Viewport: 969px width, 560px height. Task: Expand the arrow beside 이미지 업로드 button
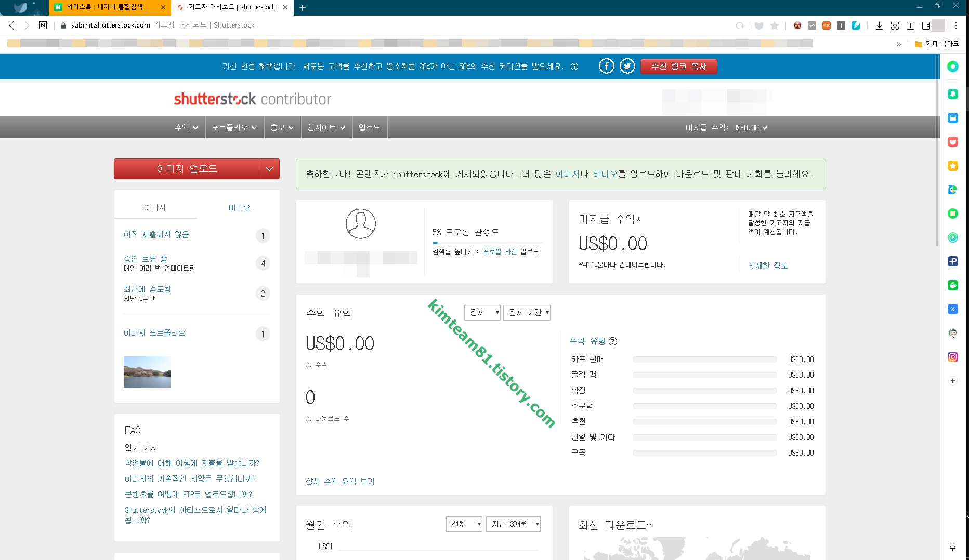[269, 169]
